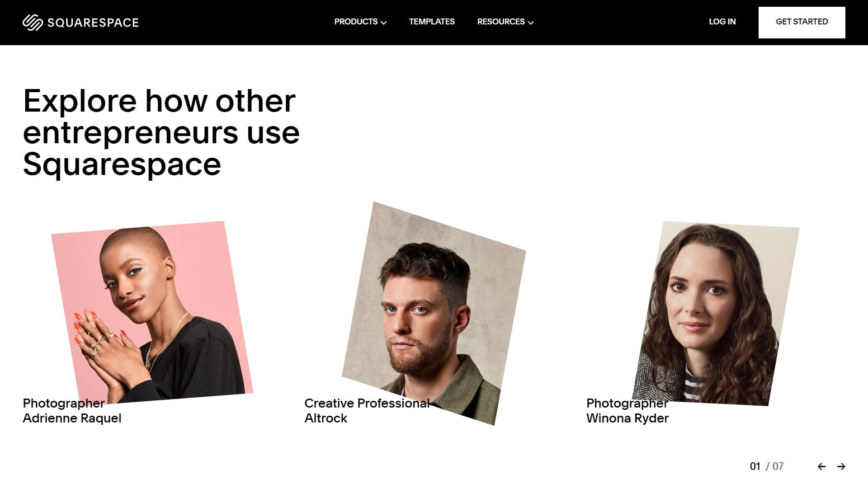Click the Winona Ryder name link
The image size is (868, 488).
point(627,418)
